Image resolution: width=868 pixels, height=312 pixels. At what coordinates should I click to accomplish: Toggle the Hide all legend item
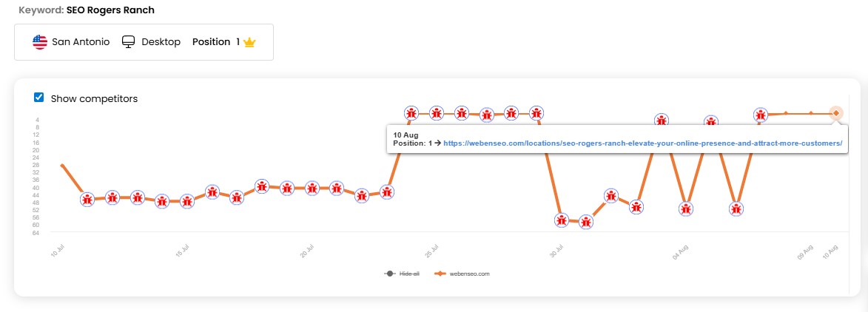[x=409, y=274]
